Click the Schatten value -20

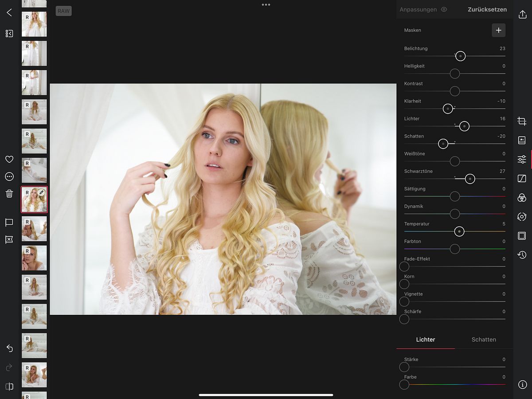(x=501, y=136)
